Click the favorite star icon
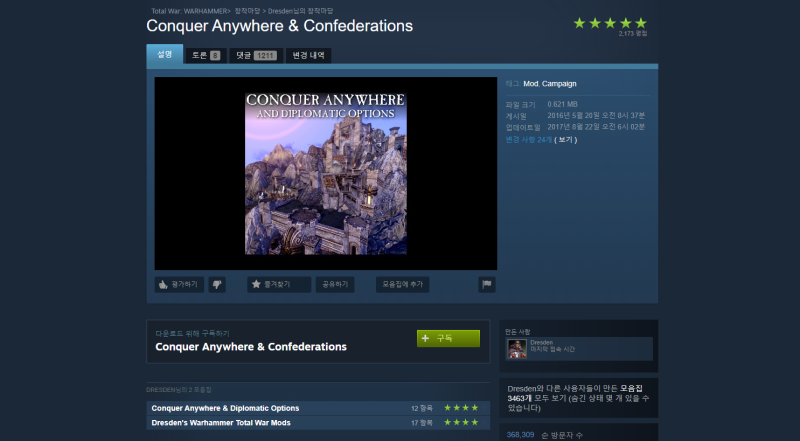The image size is (800, 441). pos(256,284)
